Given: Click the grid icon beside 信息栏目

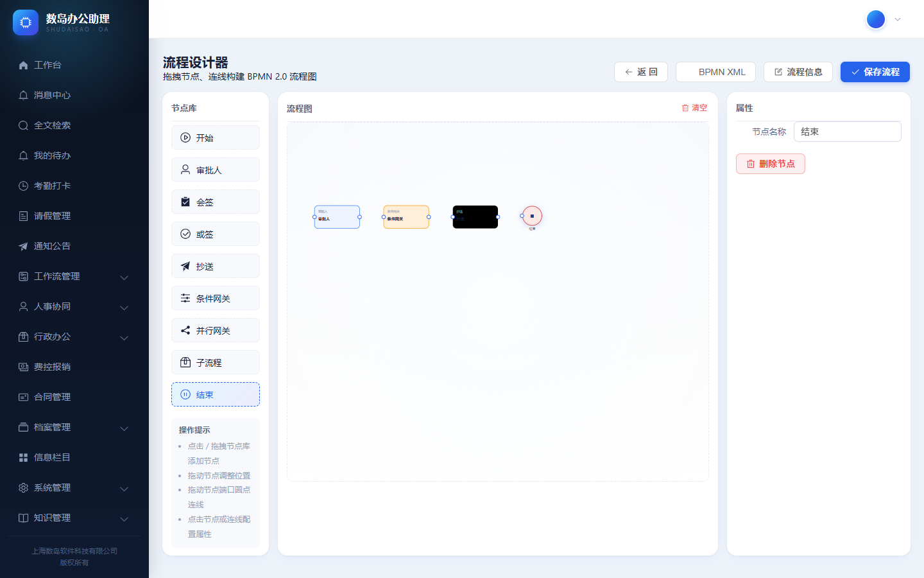Looking at the screenshot, I should tap(23, 457).
